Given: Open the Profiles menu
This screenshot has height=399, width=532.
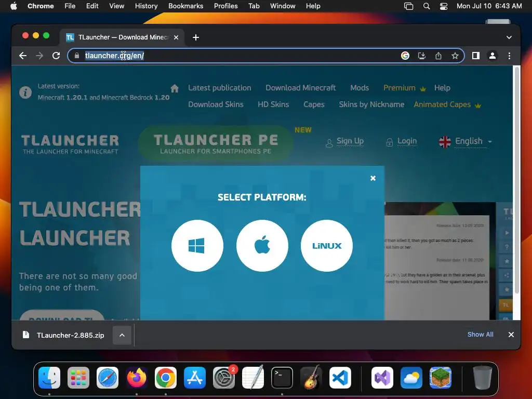Looking at the screenshot, I should (x=225, y=6).
